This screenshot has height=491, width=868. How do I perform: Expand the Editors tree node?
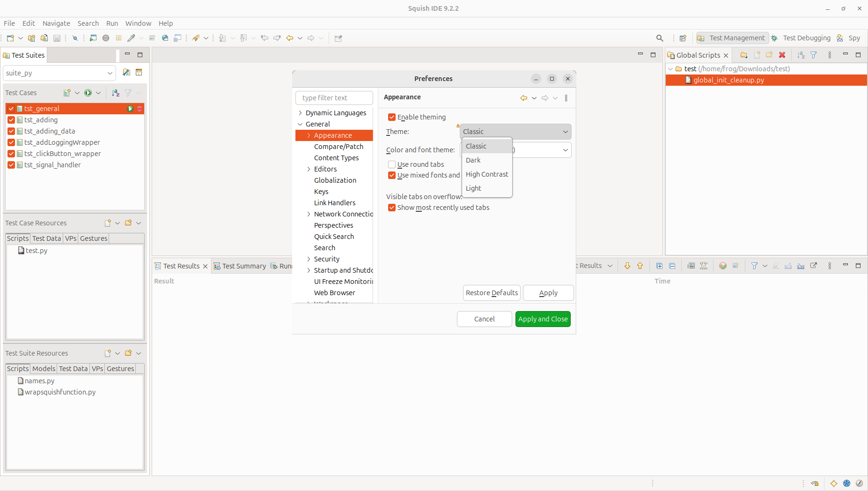[309, 169]
